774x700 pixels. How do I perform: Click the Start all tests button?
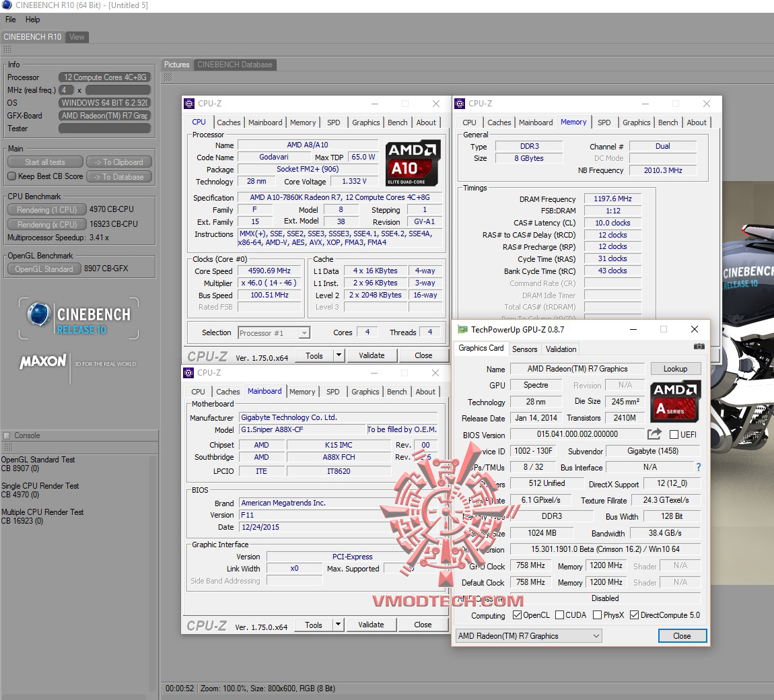45,162
